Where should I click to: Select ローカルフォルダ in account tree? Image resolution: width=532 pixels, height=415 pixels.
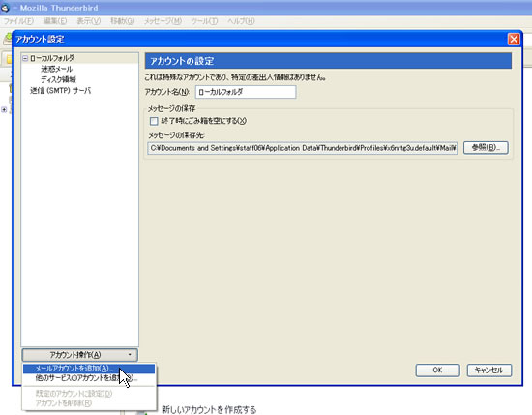pyautogui.click(x=52, y=58)
